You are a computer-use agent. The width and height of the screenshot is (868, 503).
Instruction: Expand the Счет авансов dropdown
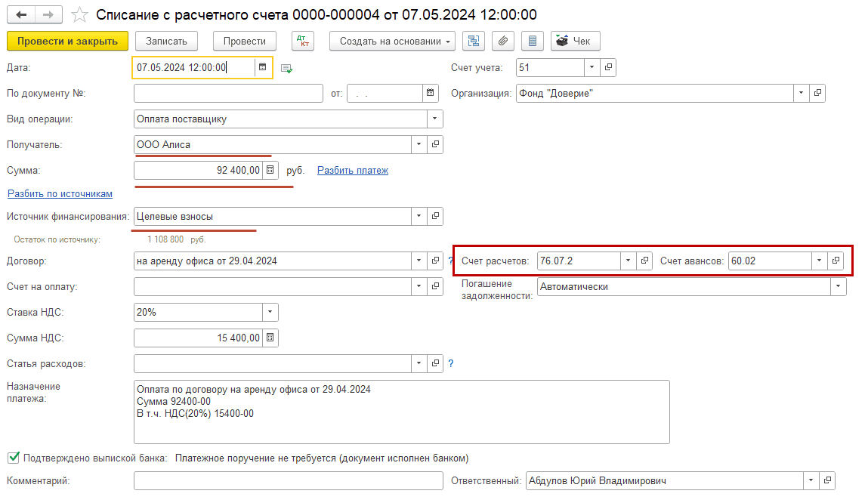click(820, 261)
